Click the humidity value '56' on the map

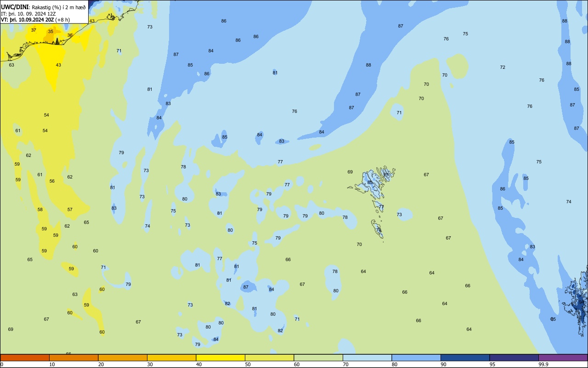click(x=52, y=181)
